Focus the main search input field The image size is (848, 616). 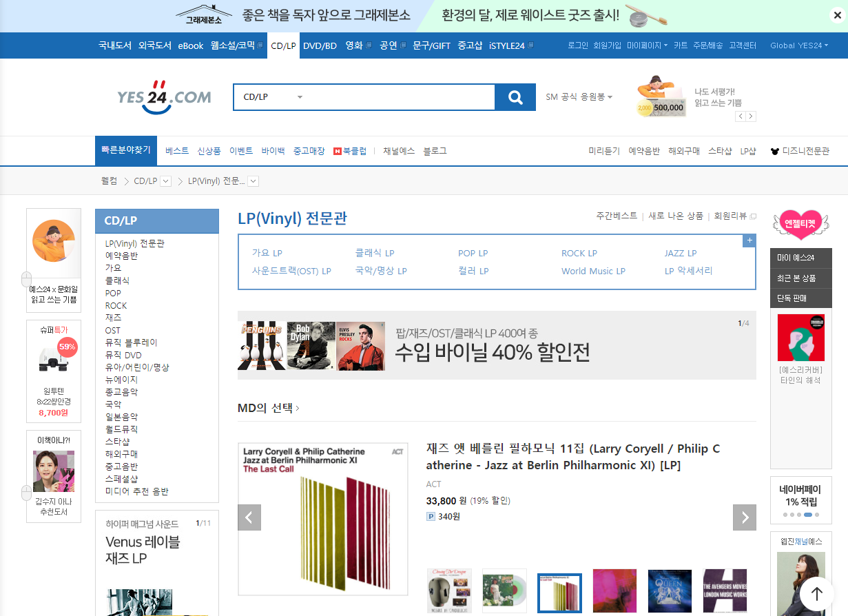point(402,97)
